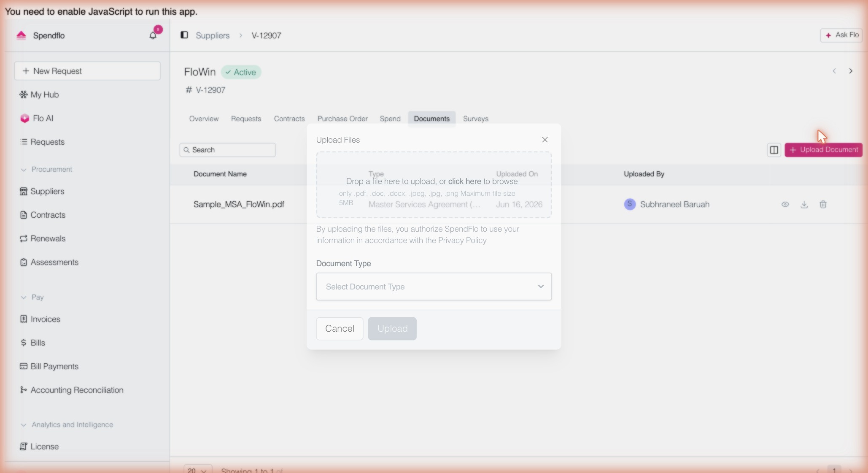Open Accounting Reconciliation in the sidebar

72,390
